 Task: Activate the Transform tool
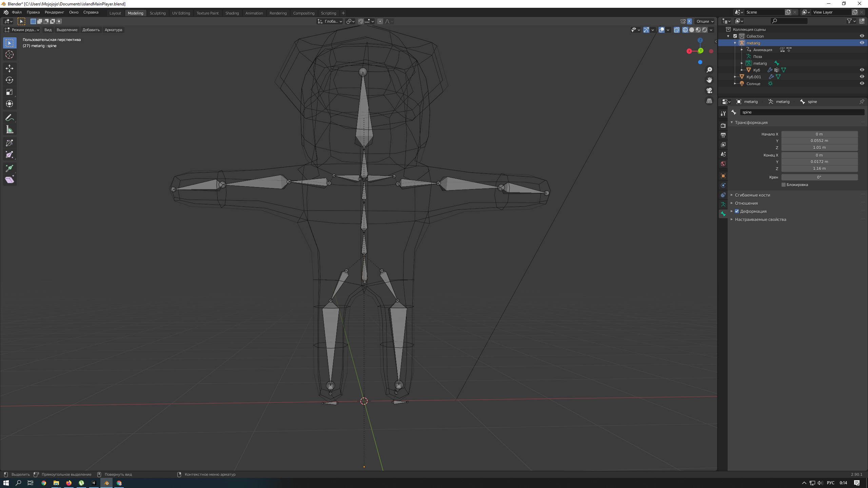click(9, 104)
